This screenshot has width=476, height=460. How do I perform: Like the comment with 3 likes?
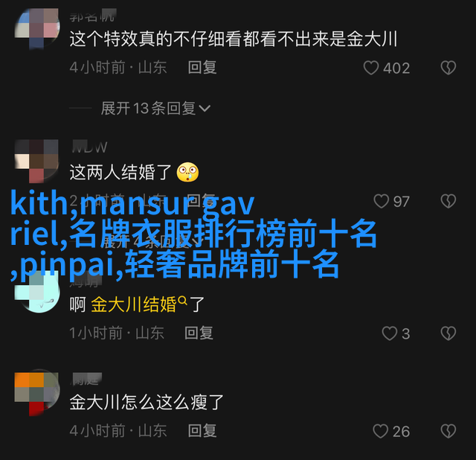[x=390, y=333]
